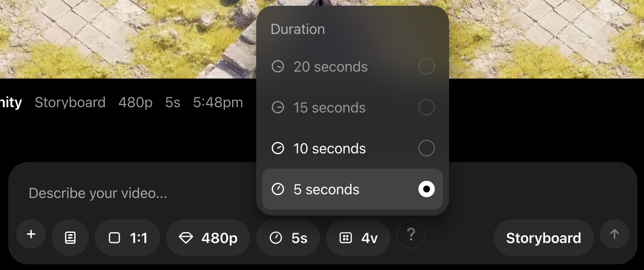Open the 4v variations selector
644x270 pixels.
[x=358, y=238]
